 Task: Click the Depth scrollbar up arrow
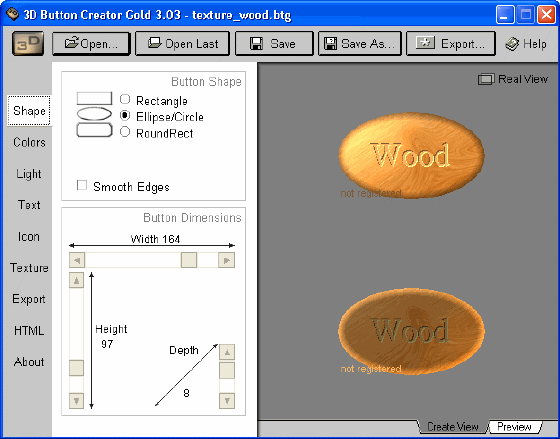[227, 352]
